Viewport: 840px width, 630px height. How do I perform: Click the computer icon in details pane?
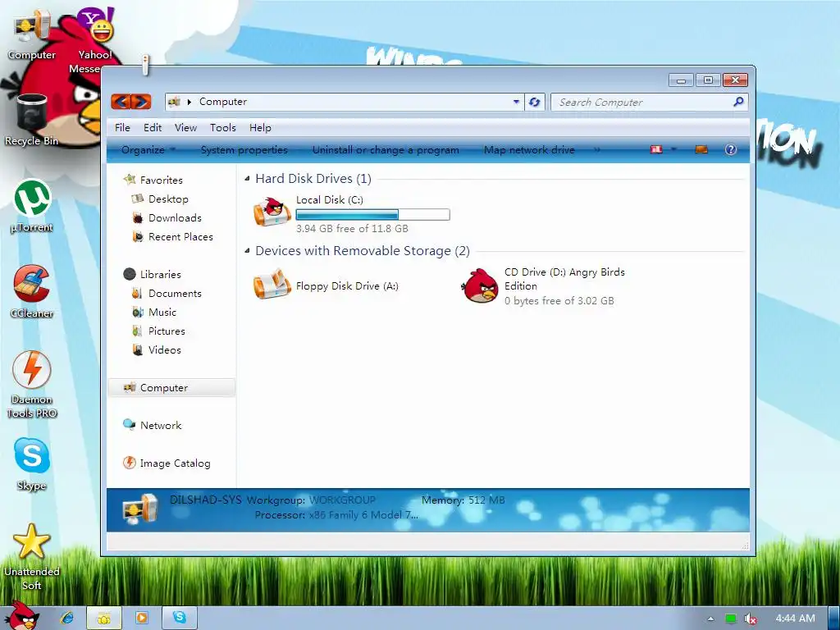140,509
